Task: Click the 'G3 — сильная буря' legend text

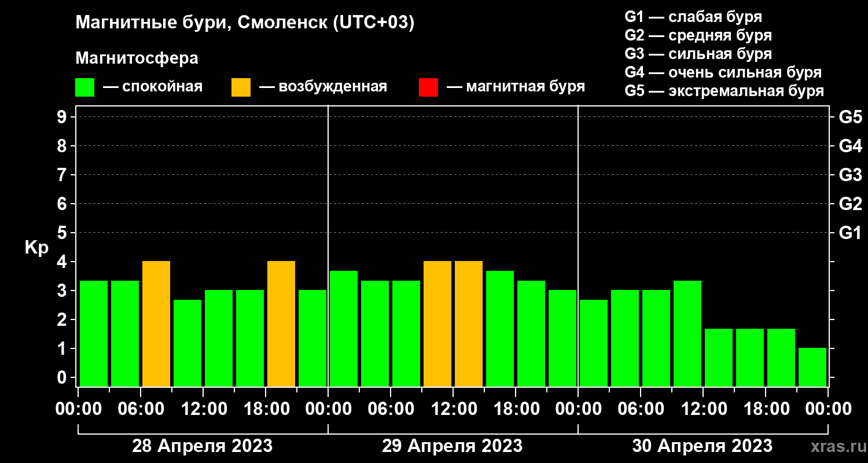Action: [x=698, y=54]
